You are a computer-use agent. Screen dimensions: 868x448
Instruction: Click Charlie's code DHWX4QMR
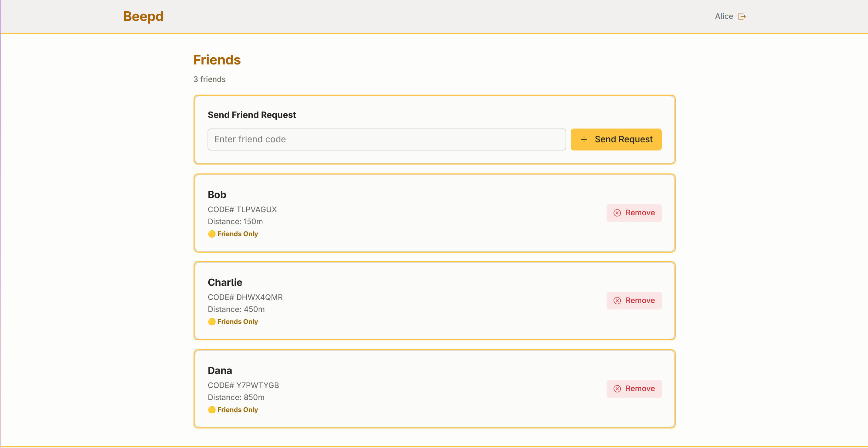[x=259, y=297]
